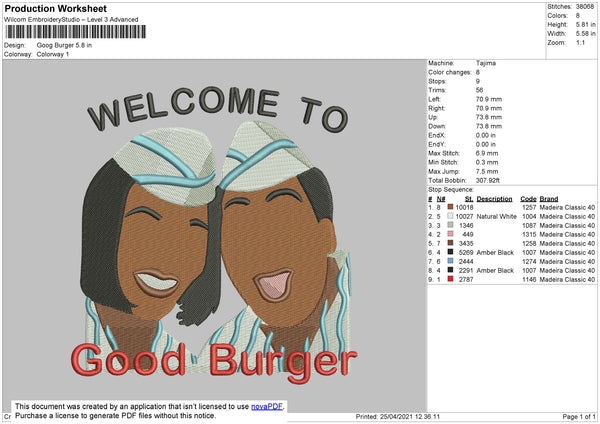Image resolution: width=600 pixels, height=424 pixels.
Task: Click the Natural White swatch of stop 2
Action: click(450, 216)
